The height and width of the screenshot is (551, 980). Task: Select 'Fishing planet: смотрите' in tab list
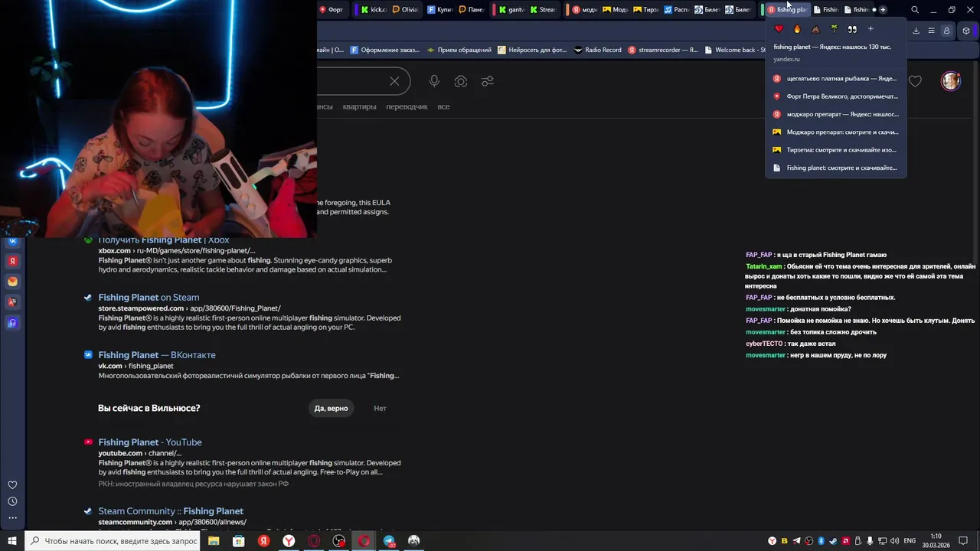835,168
